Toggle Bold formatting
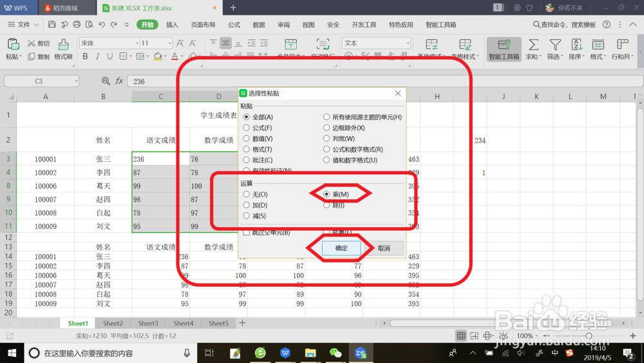 click(85, 56)
